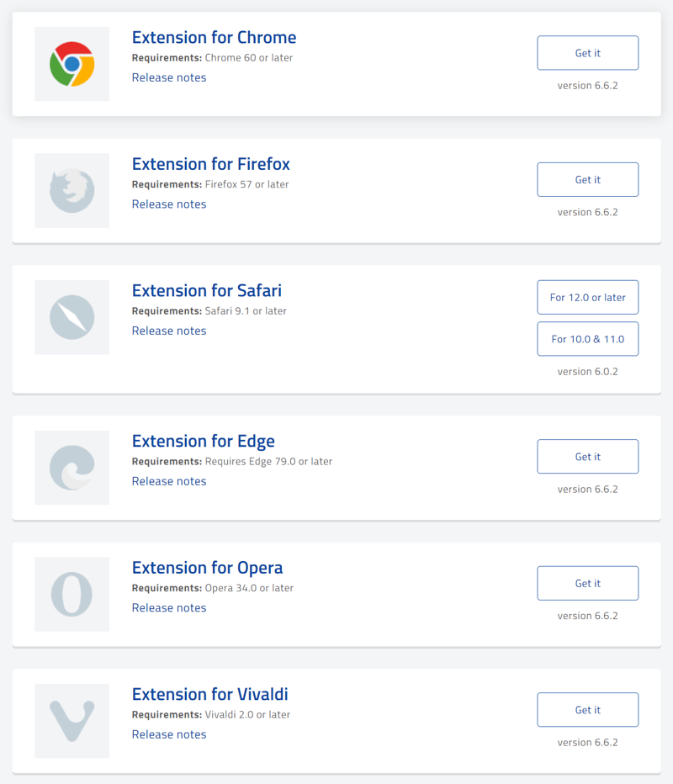This screenshot has height=784, width=673.
Task: Get the extension for Edge
Action: (587, 457)
